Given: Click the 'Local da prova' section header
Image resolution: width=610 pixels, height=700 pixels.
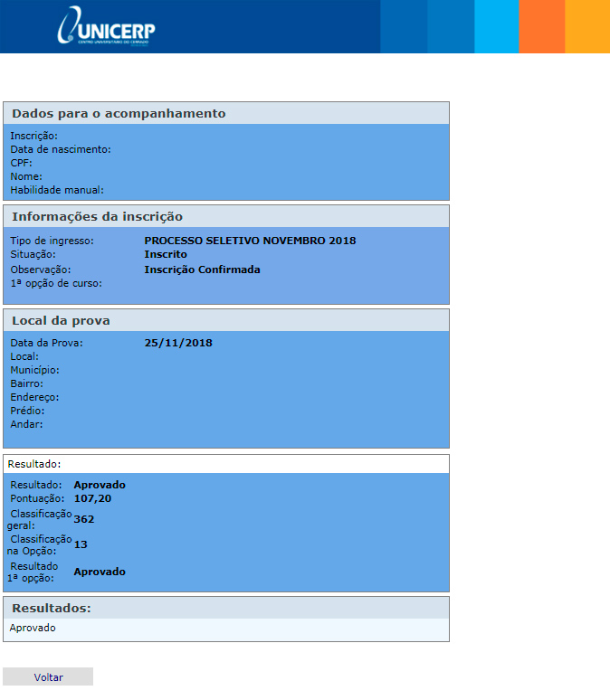Looking at the screenshot, I should (x=62, y=321).
